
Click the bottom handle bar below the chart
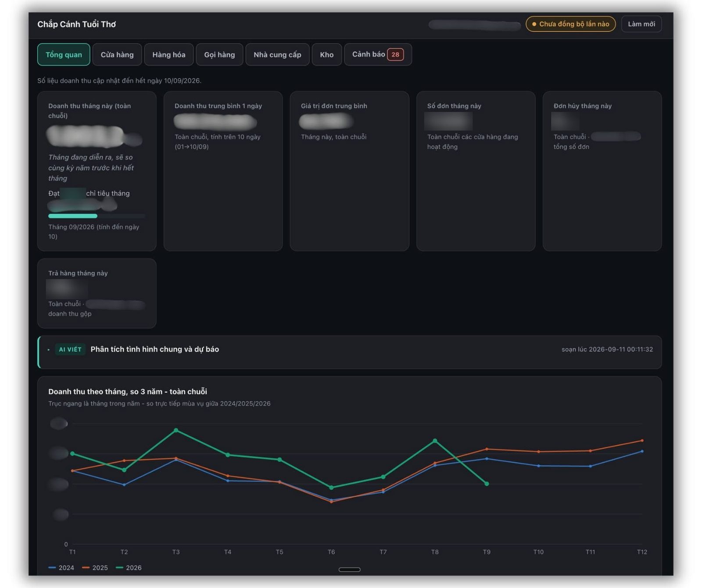(x=350, y=570)
